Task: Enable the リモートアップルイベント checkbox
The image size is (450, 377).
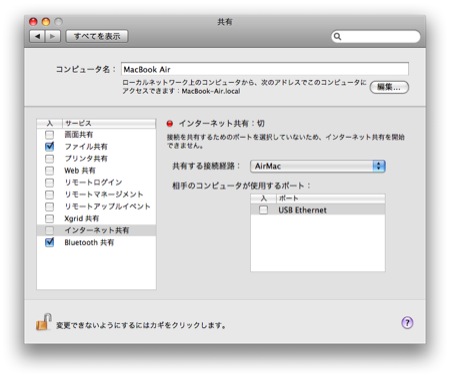Action: (49, 207)
